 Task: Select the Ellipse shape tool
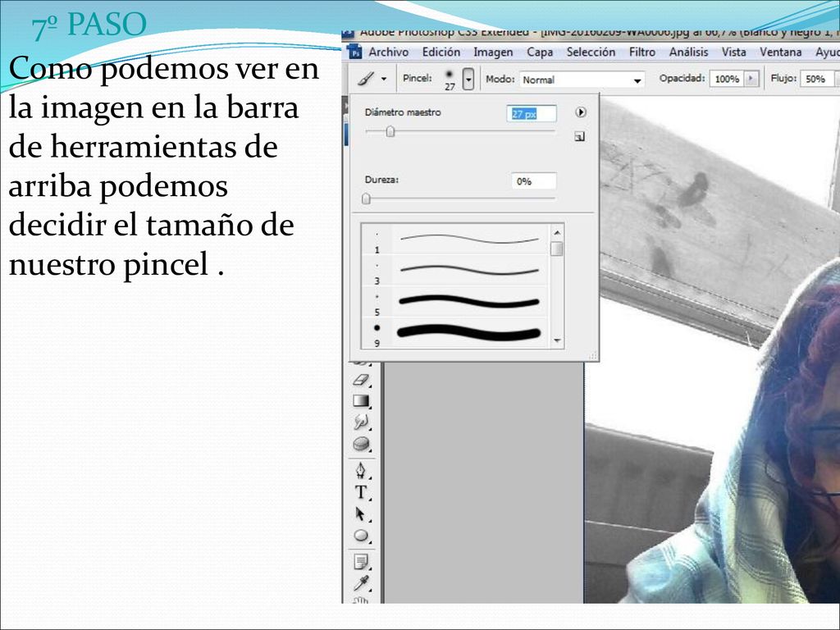[362, 535]
